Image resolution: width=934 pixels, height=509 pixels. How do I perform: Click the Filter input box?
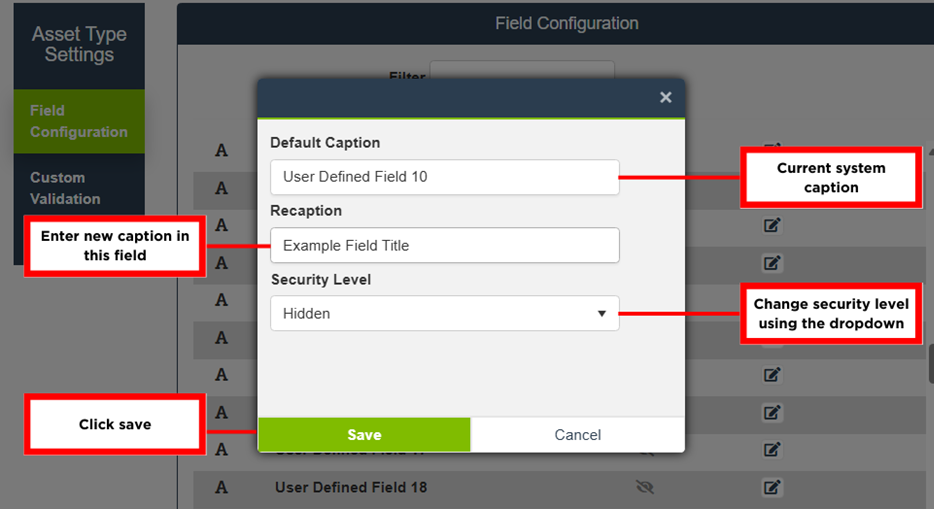pos(521,71)
